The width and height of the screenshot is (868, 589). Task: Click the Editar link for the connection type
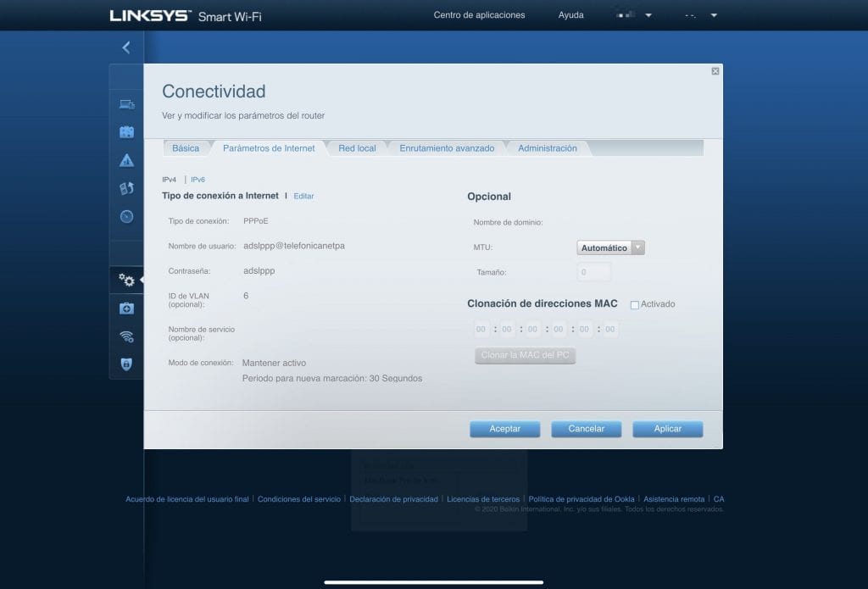[303, 196]
